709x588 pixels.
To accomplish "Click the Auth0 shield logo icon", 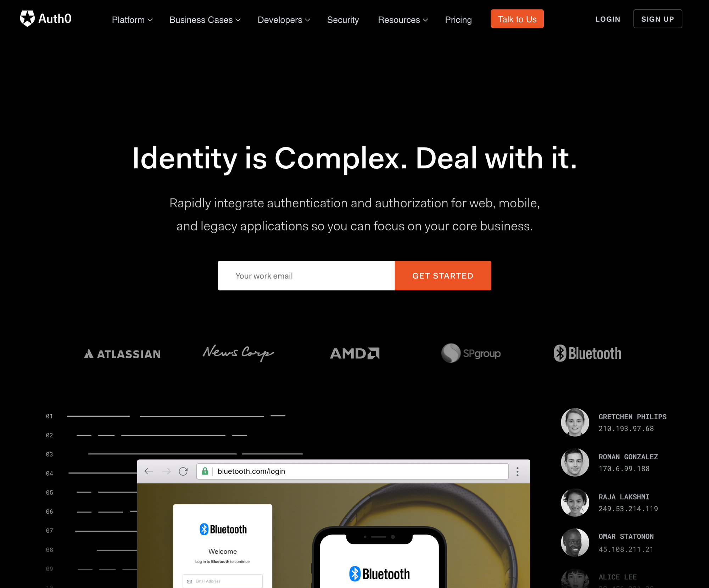I will (27, 18).
